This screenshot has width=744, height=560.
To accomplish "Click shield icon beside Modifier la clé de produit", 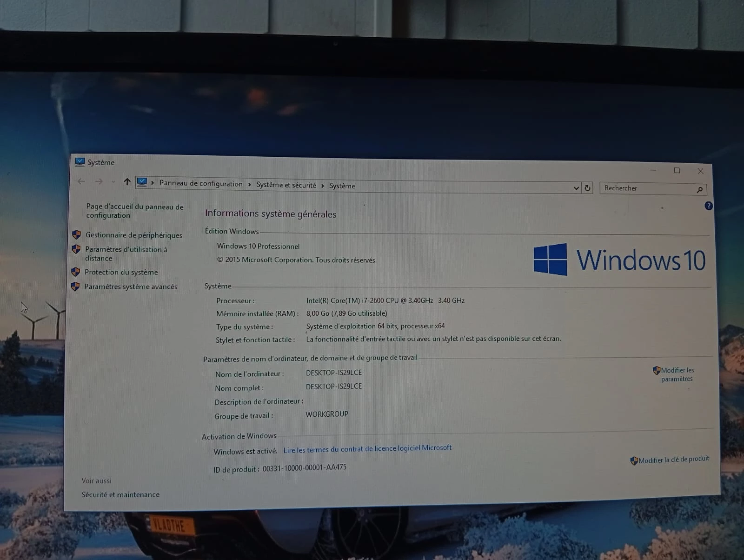I will pyautogui.click(x=634, y=460).
